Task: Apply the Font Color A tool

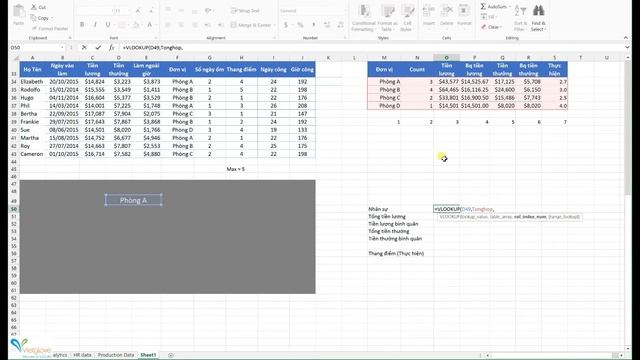Action: 150,25
